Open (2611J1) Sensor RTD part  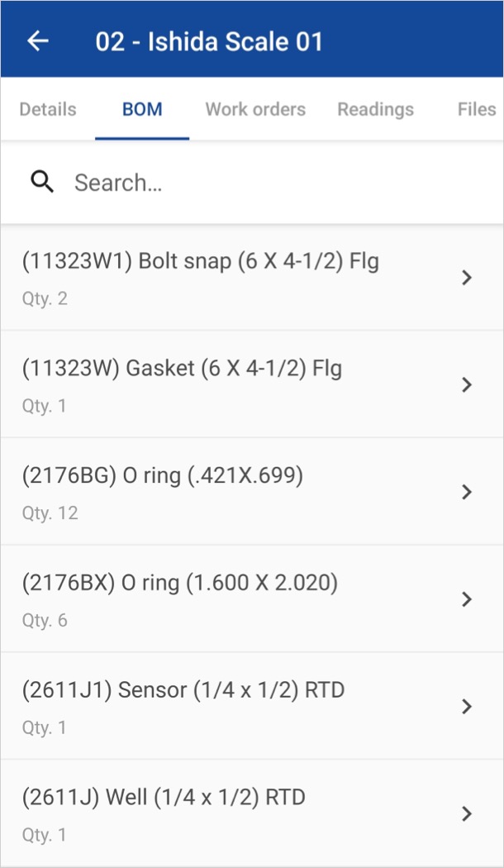(183, 690)
